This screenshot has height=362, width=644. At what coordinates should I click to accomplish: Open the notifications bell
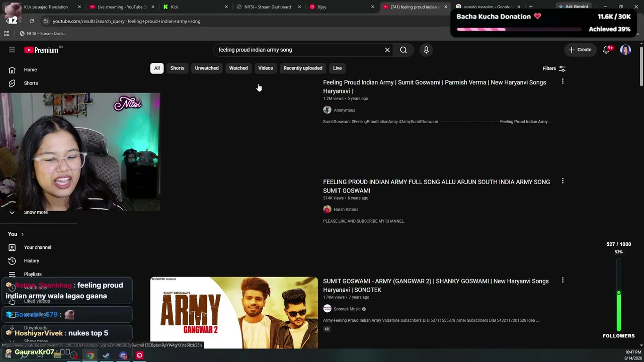click(x=606, y=50)
